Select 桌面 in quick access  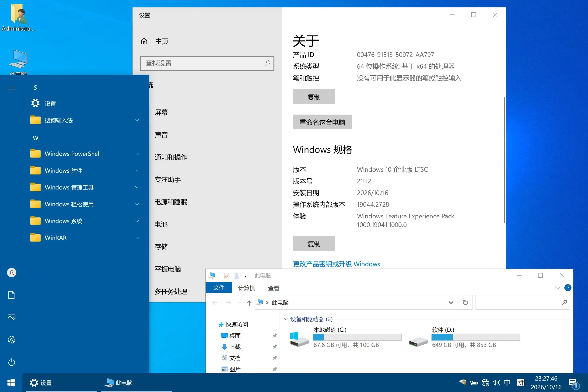click(x=235, y=336)
